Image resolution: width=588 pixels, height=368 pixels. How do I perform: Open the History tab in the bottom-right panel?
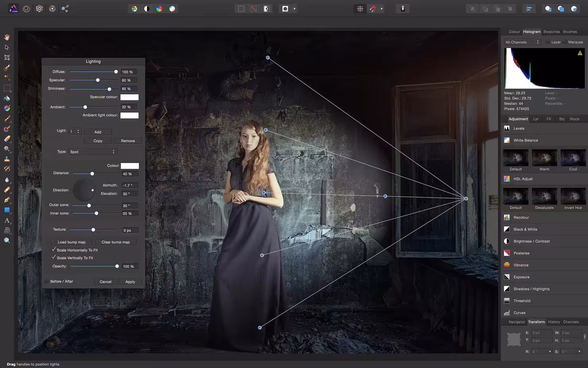[553, 322]
